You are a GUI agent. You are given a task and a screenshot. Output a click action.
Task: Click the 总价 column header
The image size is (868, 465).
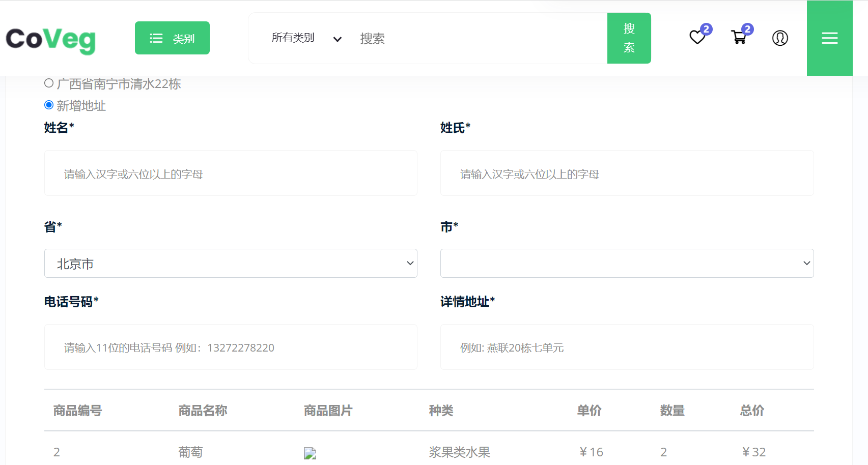click(x=752, y=411)
